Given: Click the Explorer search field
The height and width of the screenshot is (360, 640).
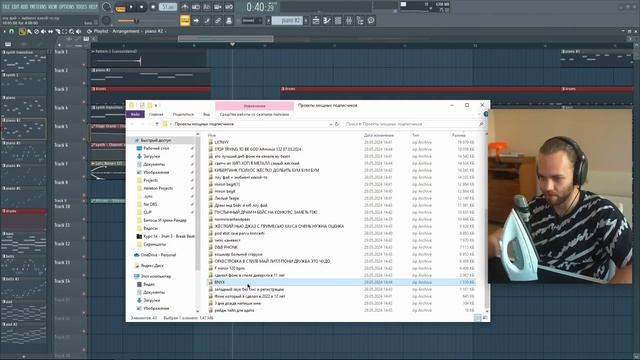Looking at the screenshot, I should pos(414,124).
